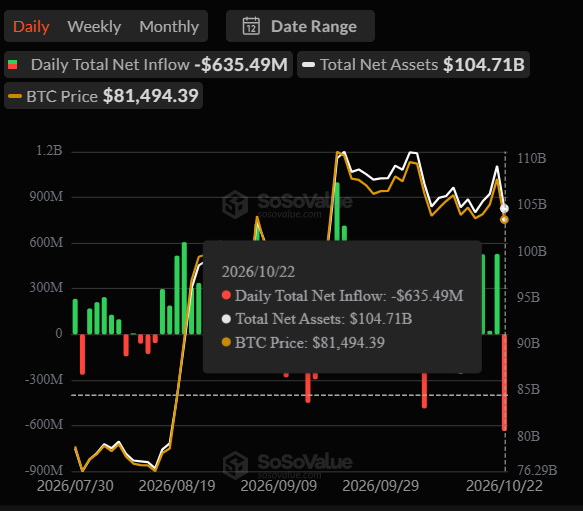
Task: Click the -300M left axis label
Action: (44, 380)
